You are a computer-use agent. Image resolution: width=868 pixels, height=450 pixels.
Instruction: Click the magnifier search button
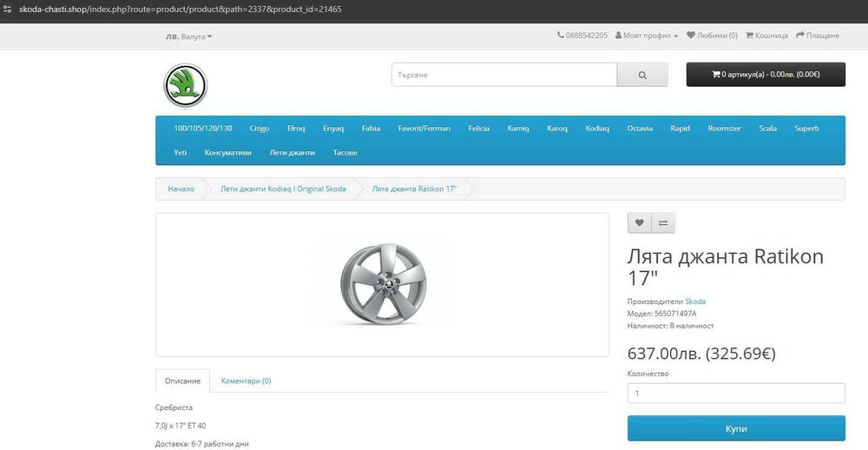642,75
